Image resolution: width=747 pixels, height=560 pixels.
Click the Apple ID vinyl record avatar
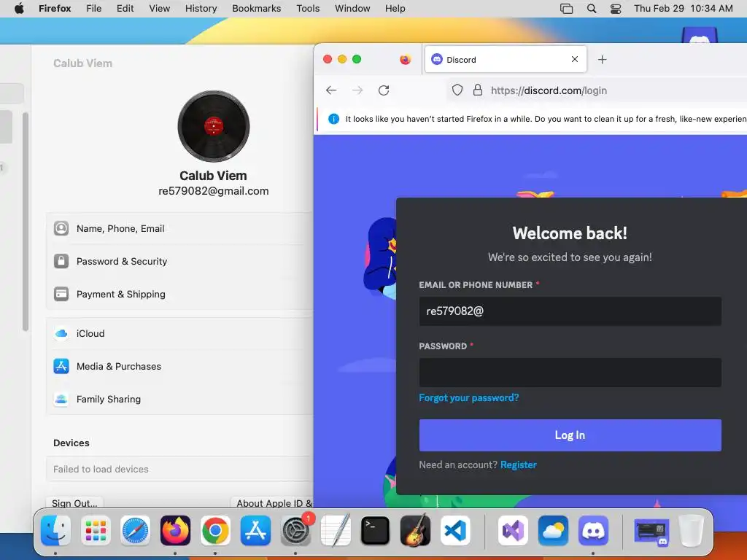(x=214, y=126)
